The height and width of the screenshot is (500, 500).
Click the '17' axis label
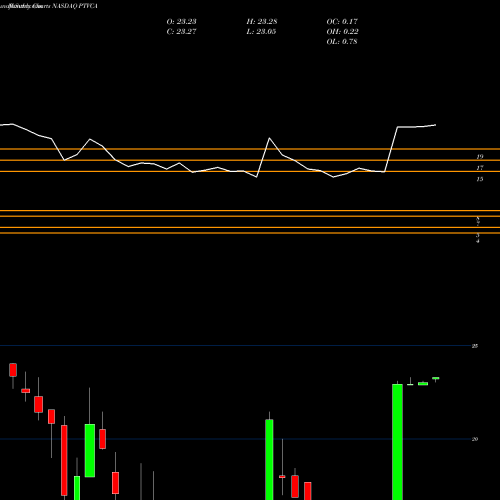(480, 168)
